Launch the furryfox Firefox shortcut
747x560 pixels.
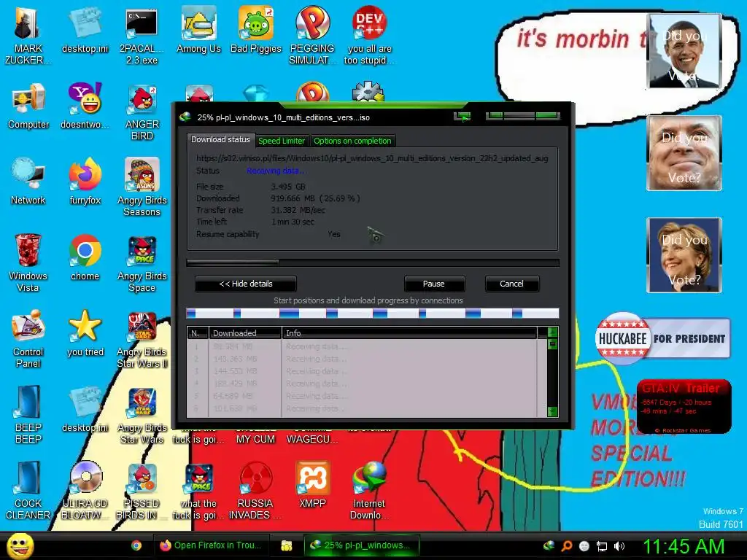coord(85,182)
